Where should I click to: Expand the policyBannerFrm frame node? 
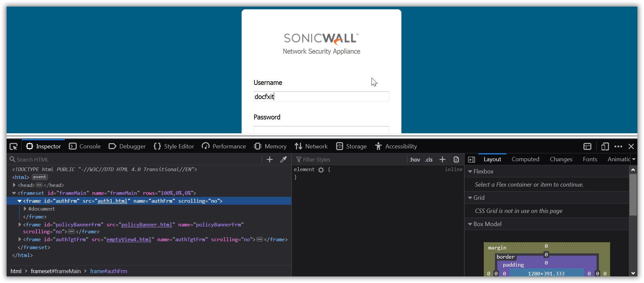19,224
